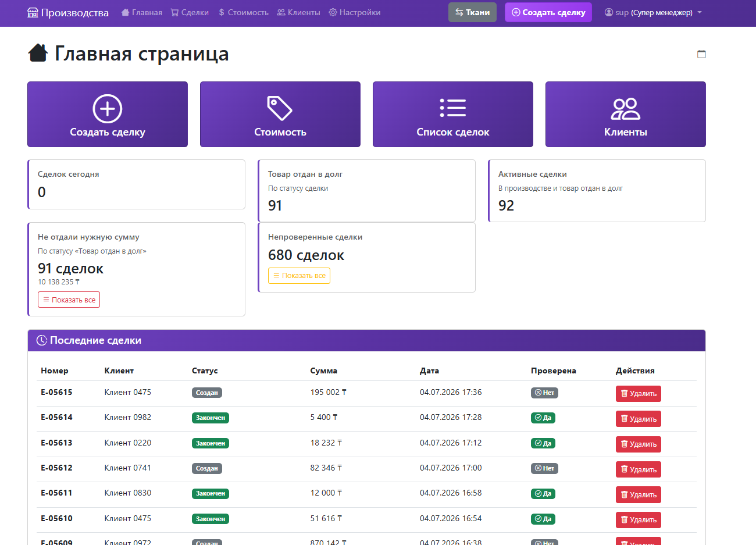Delete deal E-05614
Screen dimensions: 756x545
(x=639, y=419)
